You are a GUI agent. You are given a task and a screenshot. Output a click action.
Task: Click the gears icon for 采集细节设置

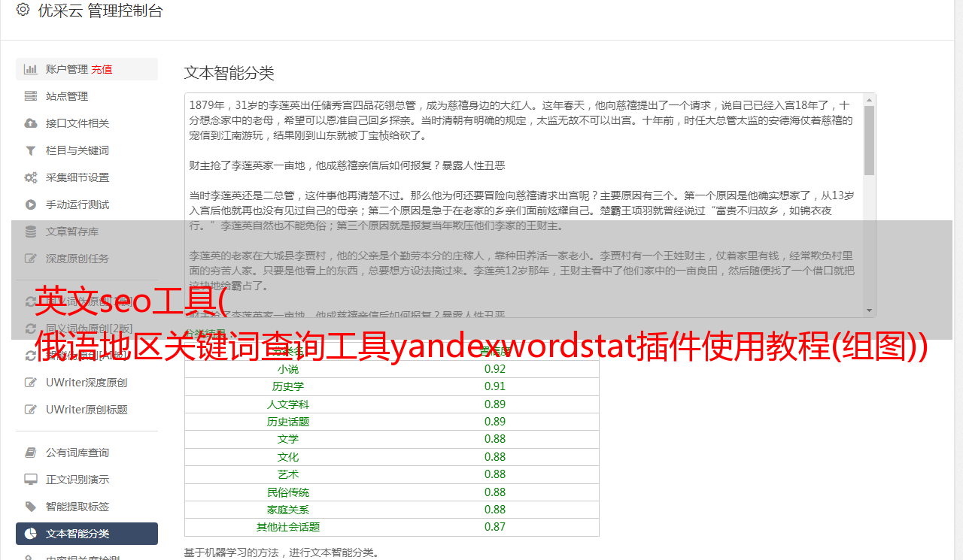tap(31, 177)
